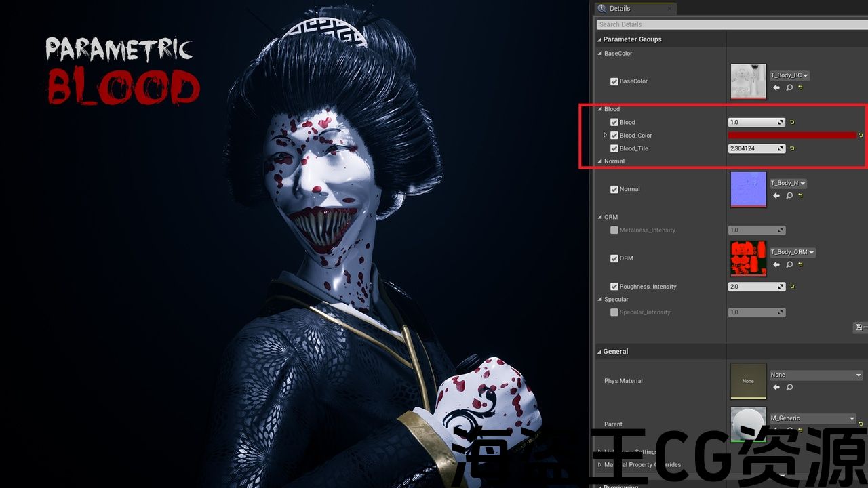The image size is (868, 488).
Task: Select the Details tab
Action: [620, 9]
